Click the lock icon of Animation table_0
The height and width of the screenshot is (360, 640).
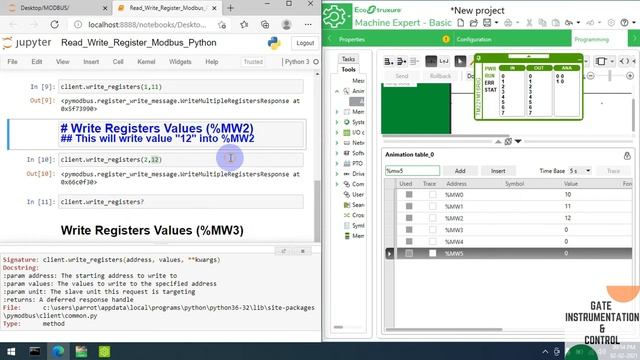coord(627,156)
